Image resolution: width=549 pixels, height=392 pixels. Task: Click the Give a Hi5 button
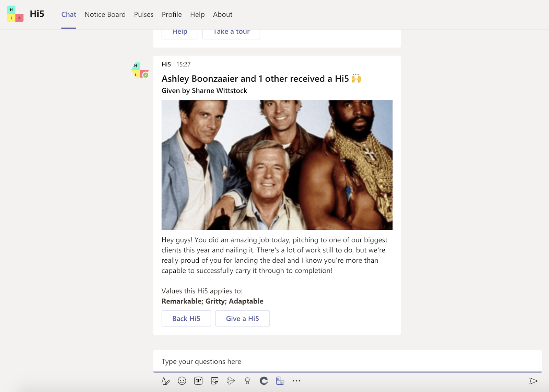(x=242, y=319)
